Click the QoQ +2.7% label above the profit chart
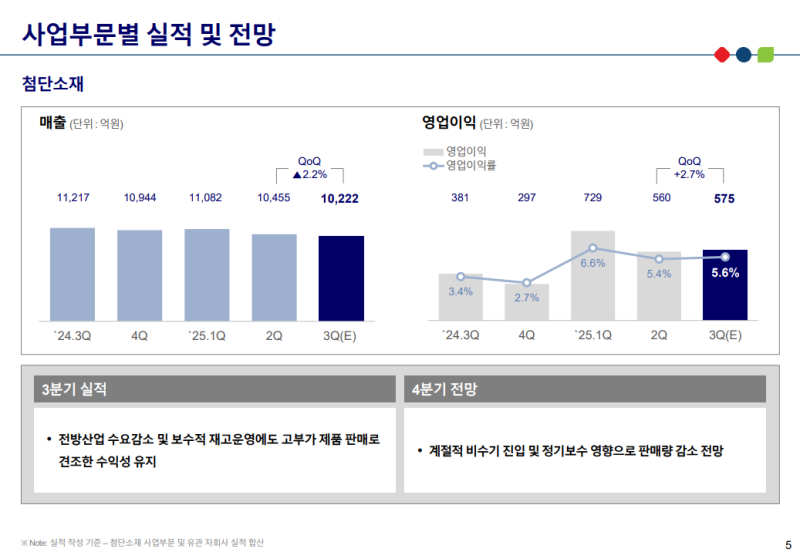800x552 pixels. click(x=689, y=167)
